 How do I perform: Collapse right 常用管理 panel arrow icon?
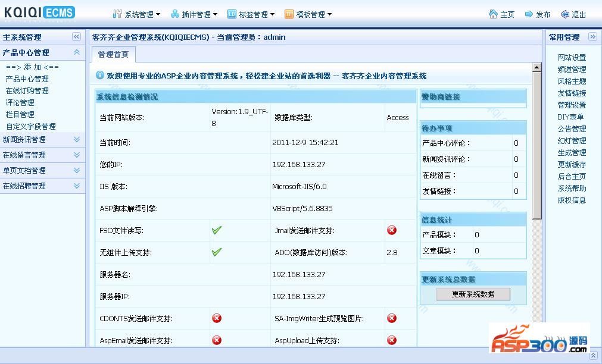pyautogui.click(x=593, y=37)
